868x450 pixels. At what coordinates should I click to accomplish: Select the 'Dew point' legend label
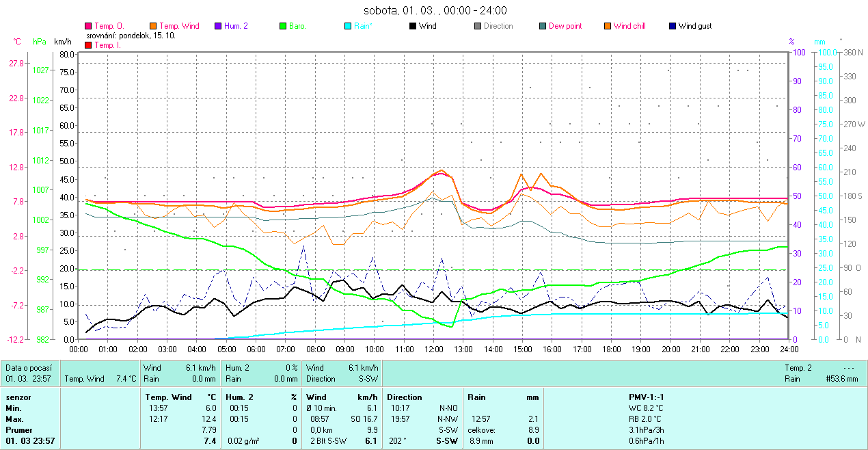coord(565,26)
